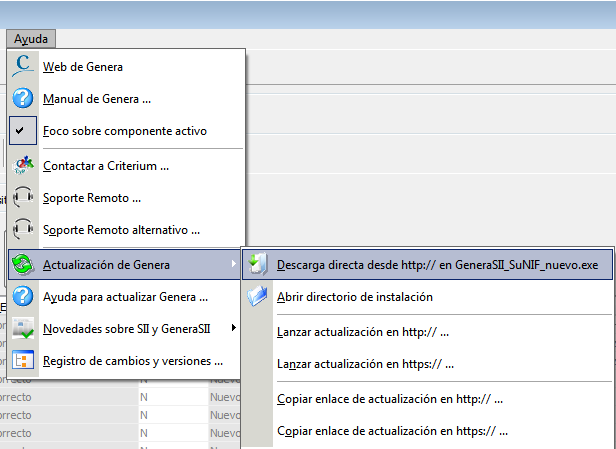Launch Soporte Remoto option
The height and width of the screenshot is (449, 616).
(x=92, y=198)
